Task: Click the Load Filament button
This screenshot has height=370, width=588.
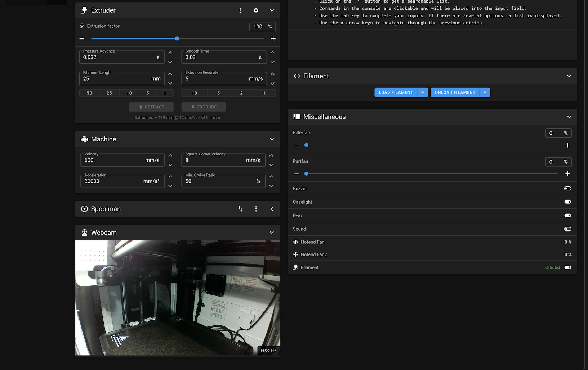Action: 396,92
